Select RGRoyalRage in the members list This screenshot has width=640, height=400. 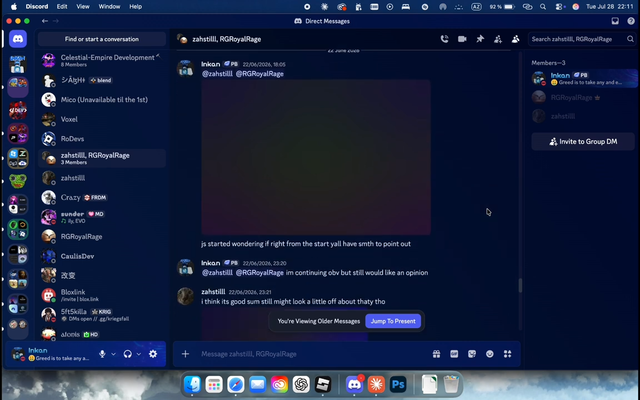tap(583, 98)
